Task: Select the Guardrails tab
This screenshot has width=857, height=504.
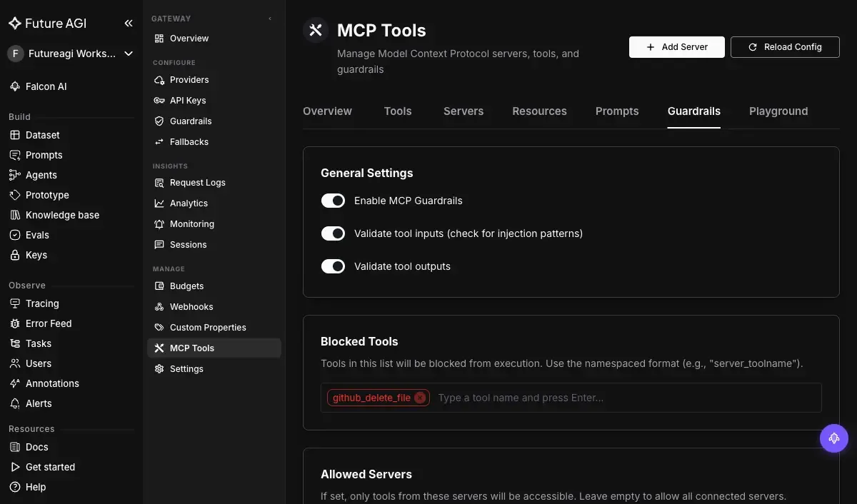Action: pos(694,111)
